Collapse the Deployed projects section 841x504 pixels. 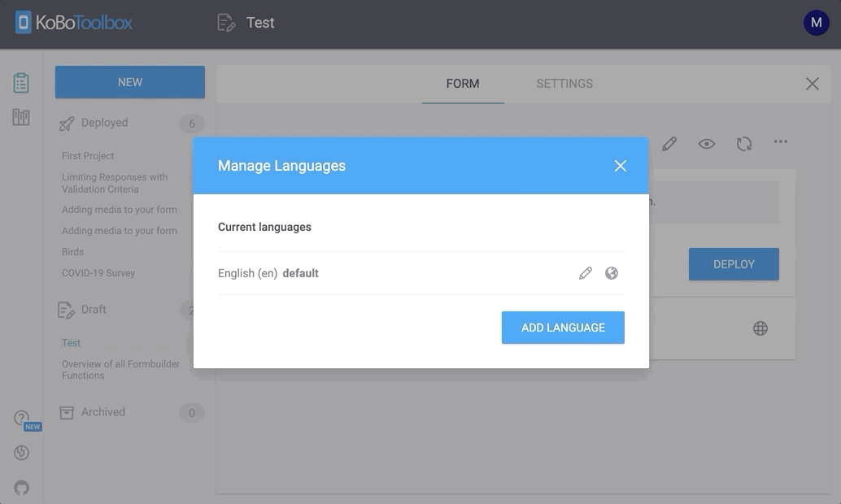104,123
